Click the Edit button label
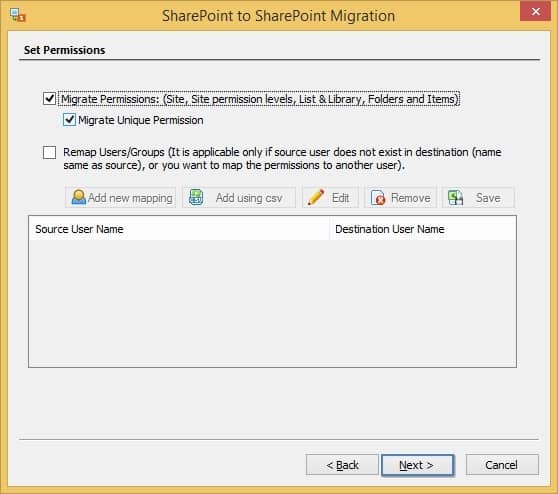The width and height of the screenshot is (558, 494). coord(340,198)
